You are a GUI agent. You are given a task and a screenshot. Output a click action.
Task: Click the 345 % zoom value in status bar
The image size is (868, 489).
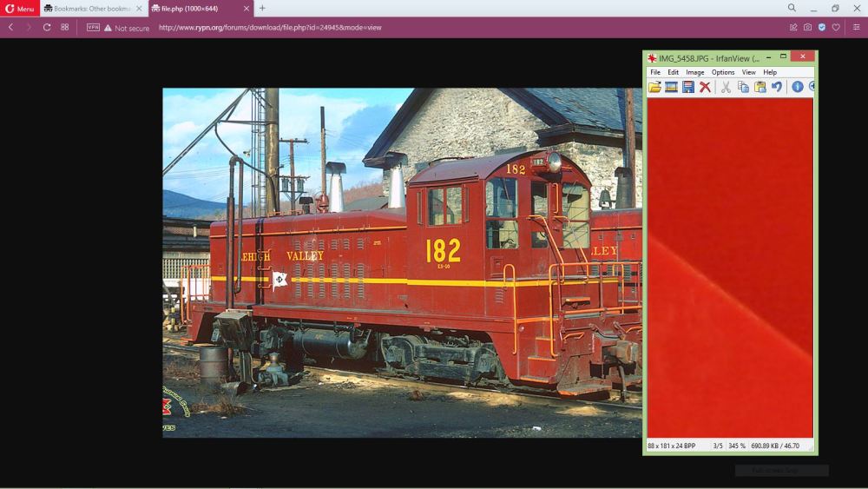tap(737, 446)
